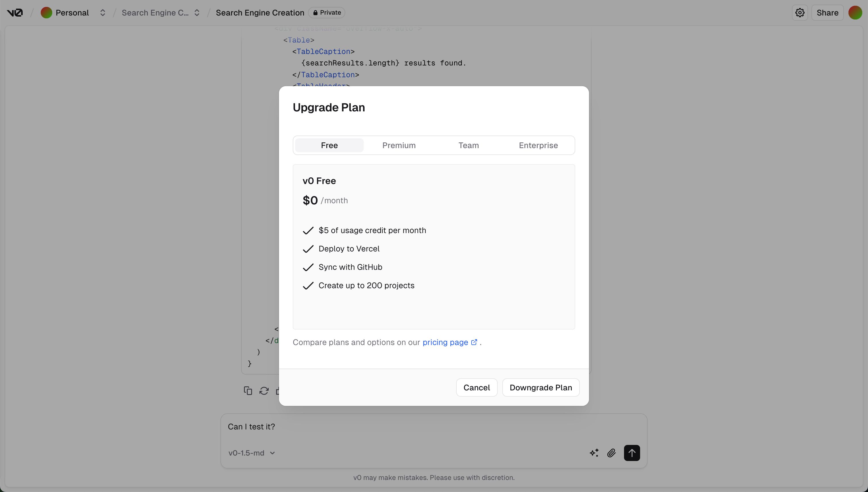Click 'Create up to 200 projects' text
Image resolution: width=868 pixels, height=492 pixels.
pyautogui.click(x=366, y=286)
